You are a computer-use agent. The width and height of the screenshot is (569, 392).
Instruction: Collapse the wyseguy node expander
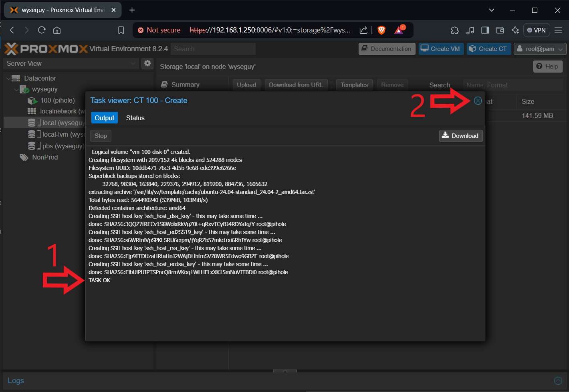click(x=16, y=89)
